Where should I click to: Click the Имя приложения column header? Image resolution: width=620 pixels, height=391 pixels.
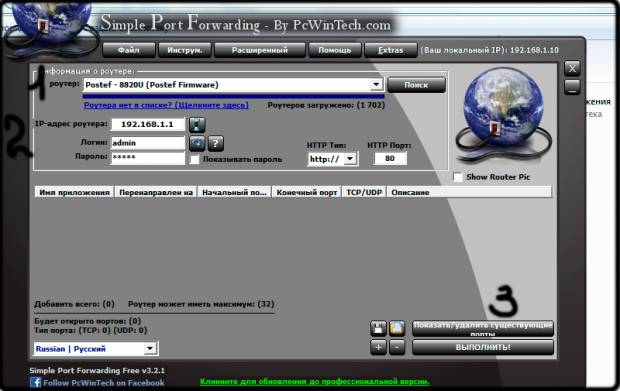point(74,193)
